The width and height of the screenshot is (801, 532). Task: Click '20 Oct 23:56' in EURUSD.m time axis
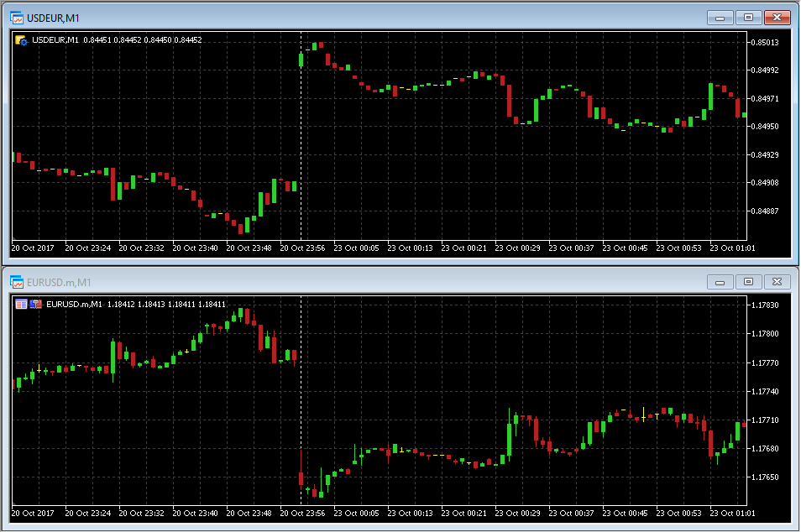pyautogui.click(x=302, y=513)
